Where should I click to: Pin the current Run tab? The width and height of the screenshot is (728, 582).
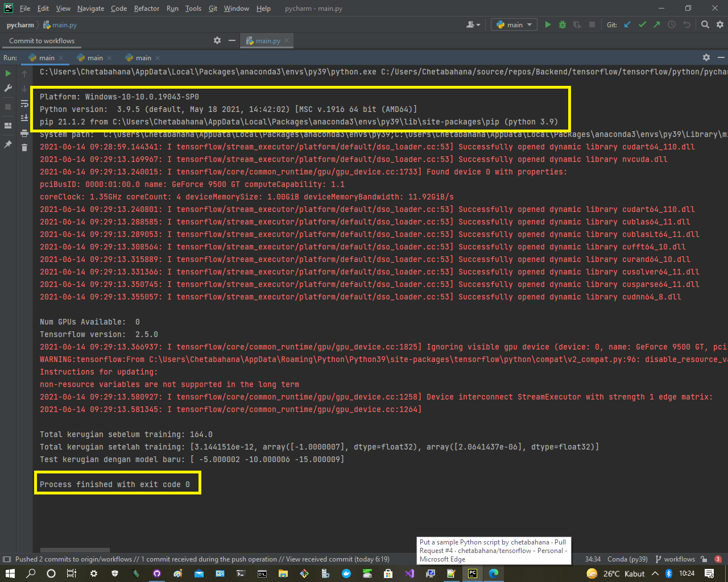8,144
